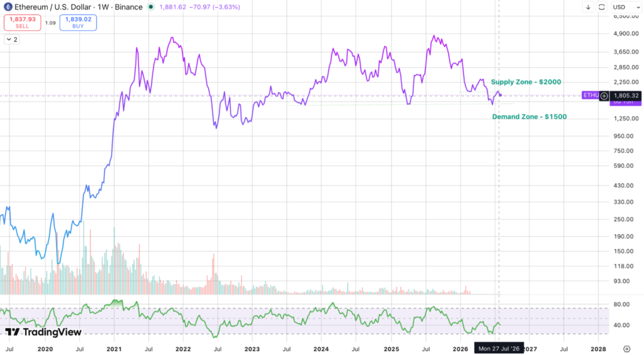
Task: Click the 93.00 price axis label
Action: point(622,281)
